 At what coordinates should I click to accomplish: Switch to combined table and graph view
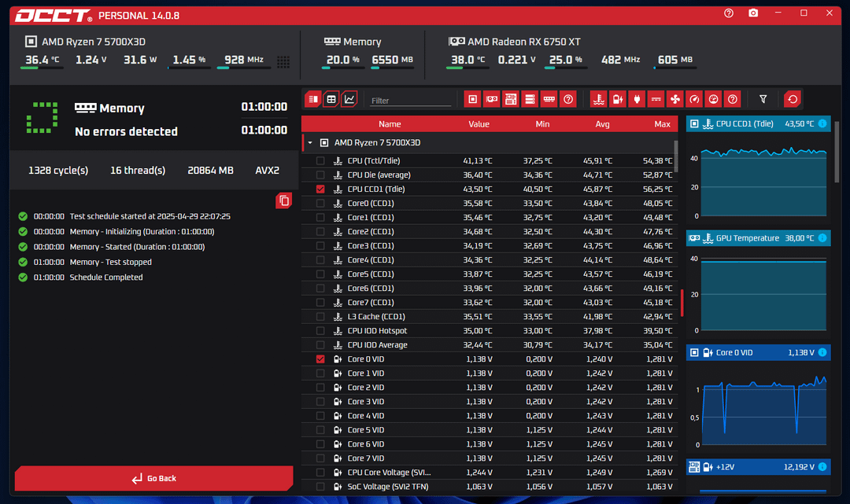tap(312, 99)
